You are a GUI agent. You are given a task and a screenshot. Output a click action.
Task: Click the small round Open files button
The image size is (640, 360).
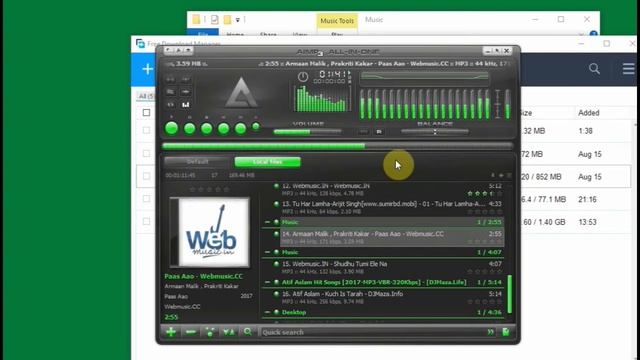256,127
